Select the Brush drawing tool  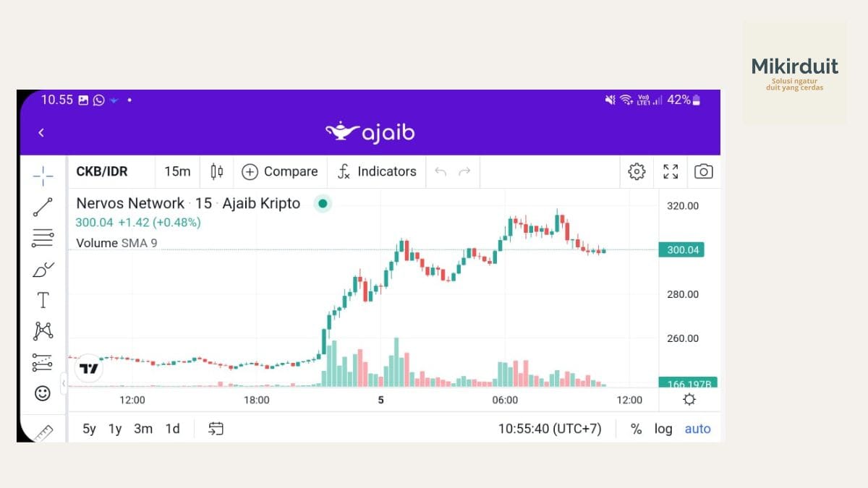[42, 268]
